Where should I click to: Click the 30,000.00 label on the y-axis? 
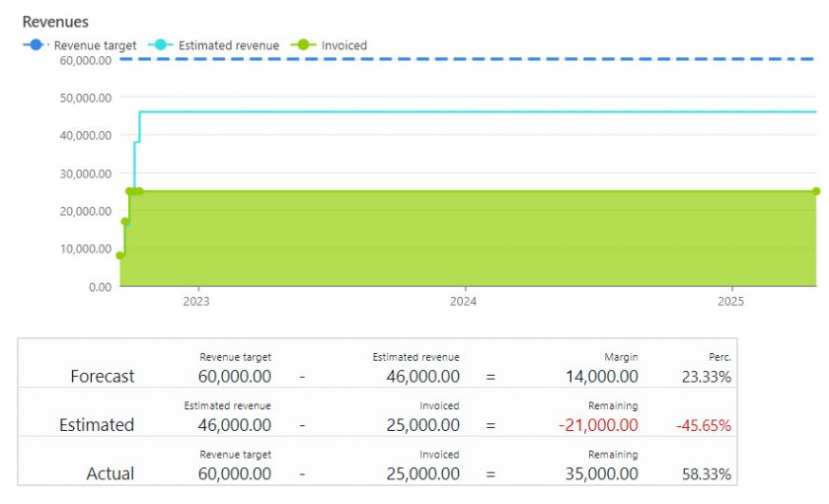pyautogui.click(x=87, y=174)
